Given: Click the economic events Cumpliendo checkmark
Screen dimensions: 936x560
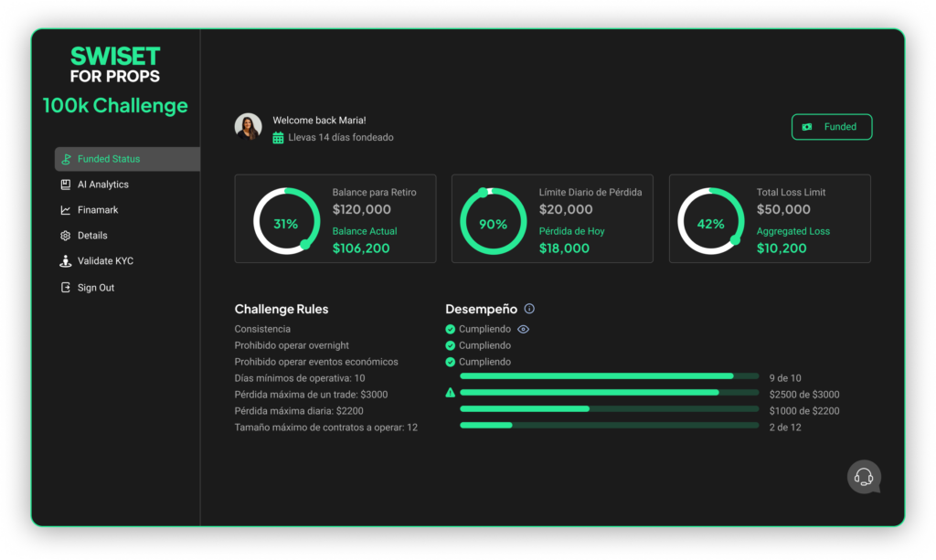Looking at the screenshot, I should tap(450, 362).
